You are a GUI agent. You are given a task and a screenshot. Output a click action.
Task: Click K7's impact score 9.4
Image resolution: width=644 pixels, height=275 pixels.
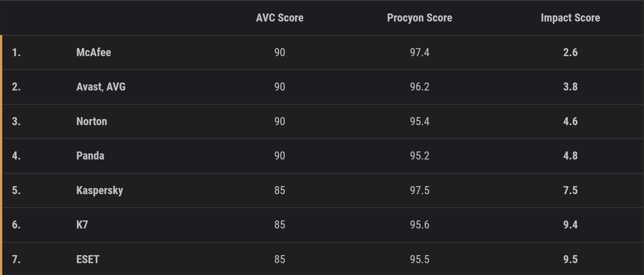click(x=570, y=225)
